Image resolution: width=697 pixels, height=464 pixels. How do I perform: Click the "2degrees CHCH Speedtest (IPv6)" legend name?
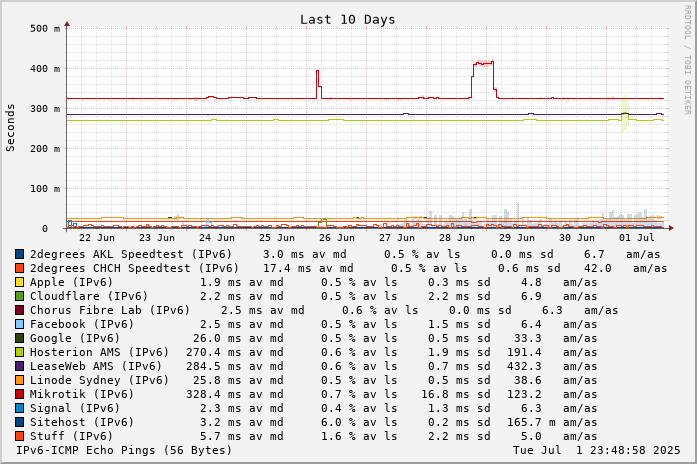[135, 268]
